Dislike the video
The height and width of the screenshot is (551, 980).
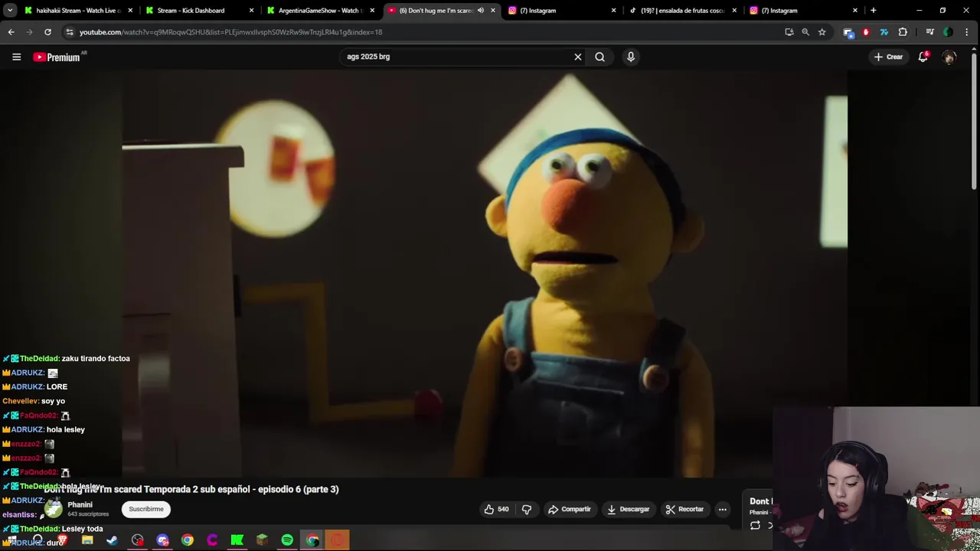point(527,509)
